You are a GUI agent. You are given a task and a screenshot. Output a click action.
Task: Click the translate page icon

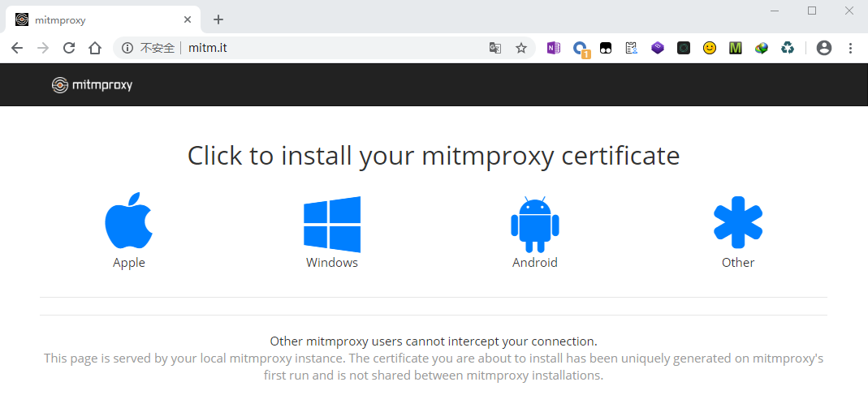click(x=494, y=49)
